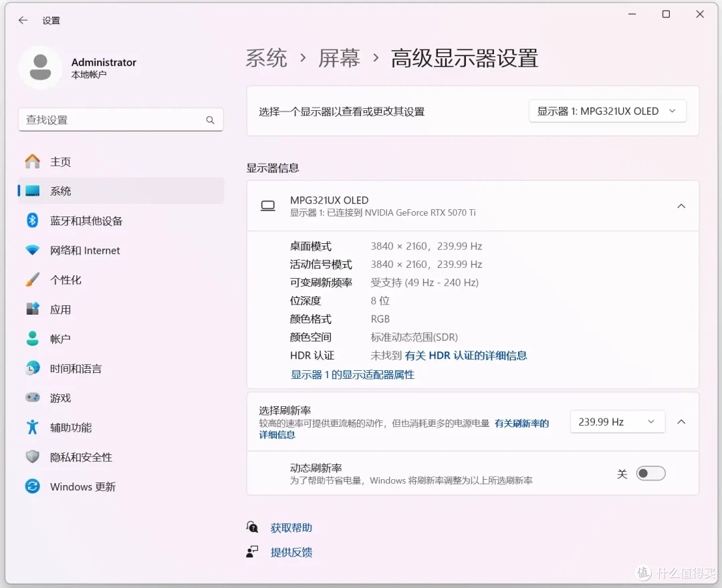722x588 pixels.
Task: Click the 提供反馈 link
Action: point(291,552)
